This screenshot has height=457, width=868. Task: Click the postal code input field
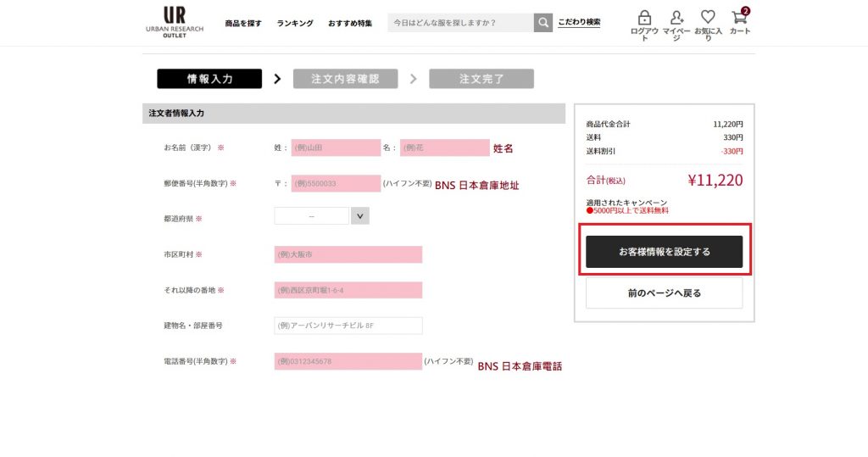tap(336, 183)
